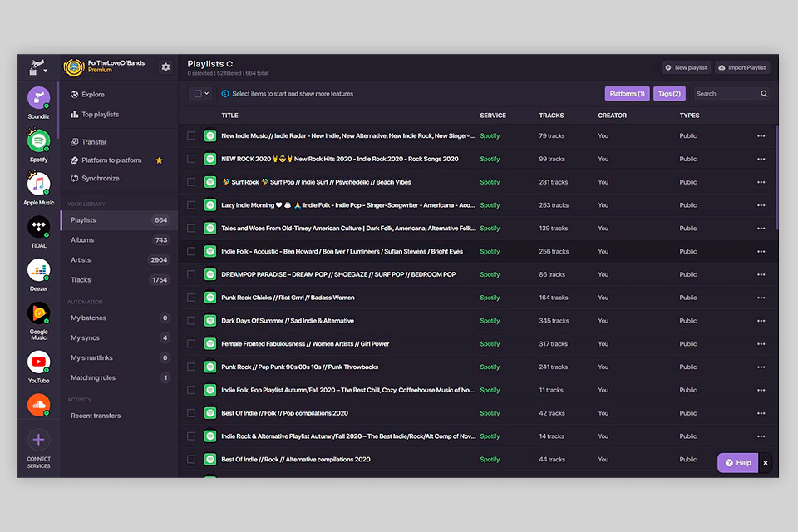Open Albums in Your Library
Screen dimensions: 798x532
point(119,239)
